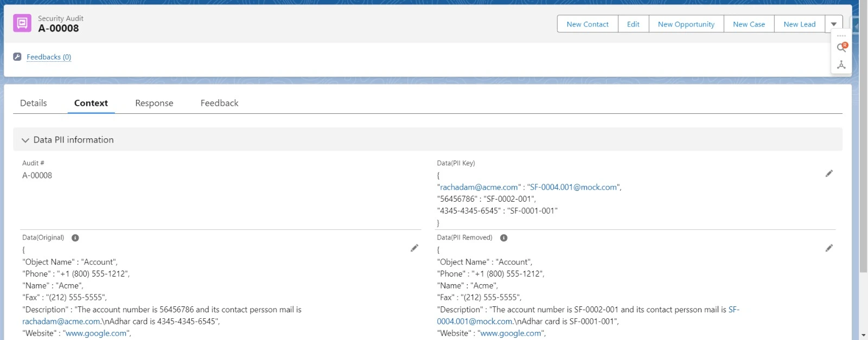The width and height of the screenshot is (868, 340).
Task: Open the three-node network icon in floating panel
Action: (841, 65)
